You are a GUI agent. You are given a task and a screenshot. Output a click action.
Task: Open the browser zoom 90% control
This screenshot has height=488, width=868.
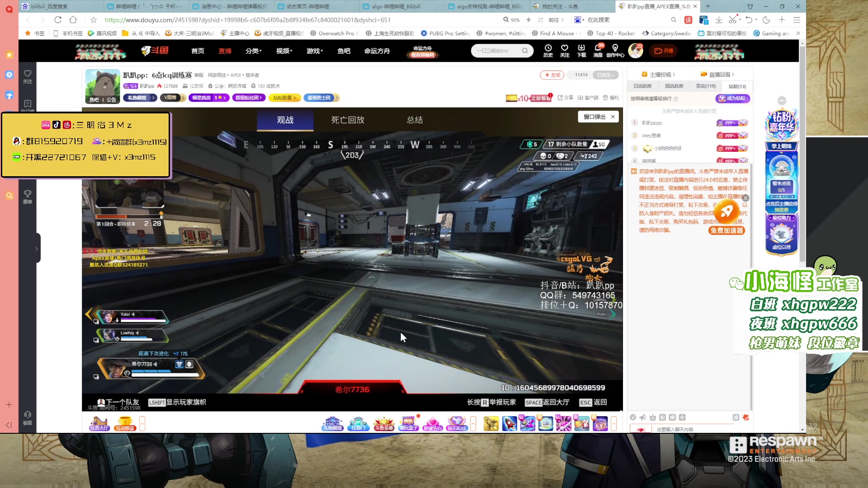tap(511, 20)
